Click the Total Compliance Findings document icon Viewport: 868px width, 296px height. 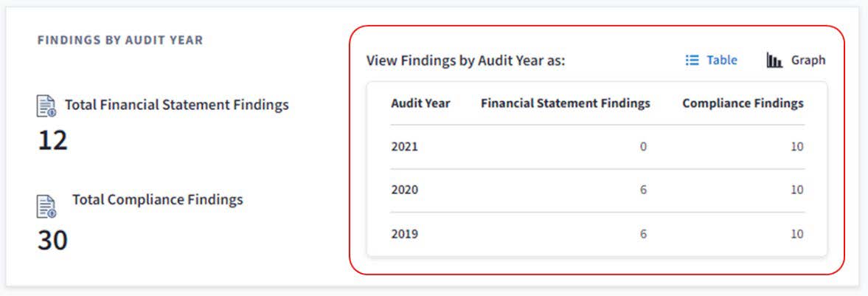46,206
